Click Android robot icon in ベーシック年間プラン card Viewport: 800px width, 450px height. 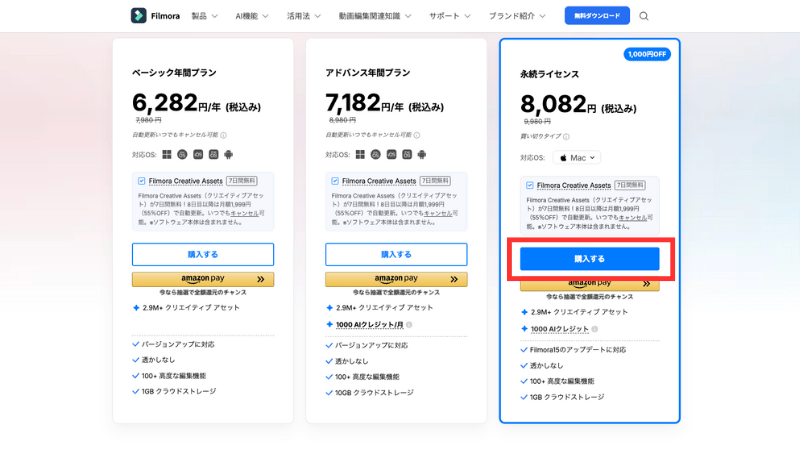(228, 155)
